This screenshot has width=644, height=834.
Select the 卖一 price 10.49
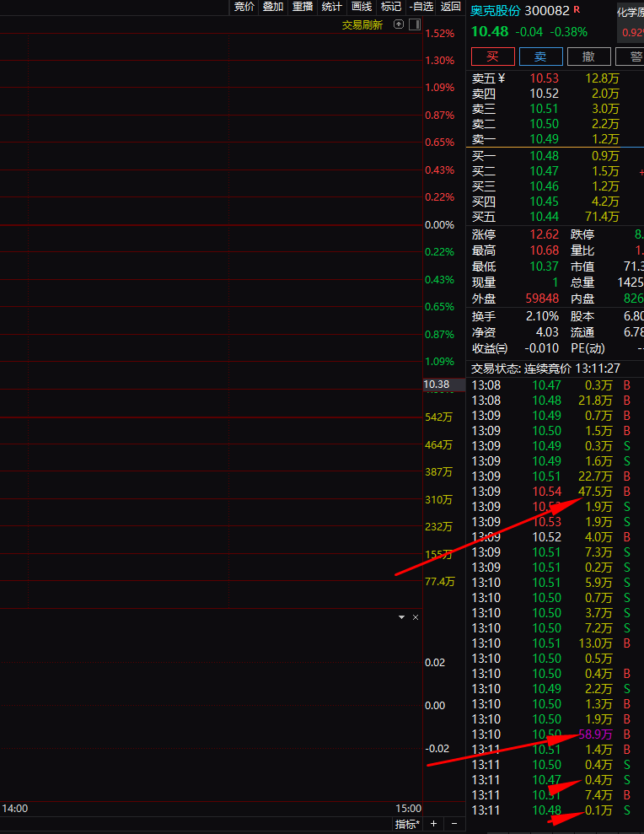[x=544, y=139]
